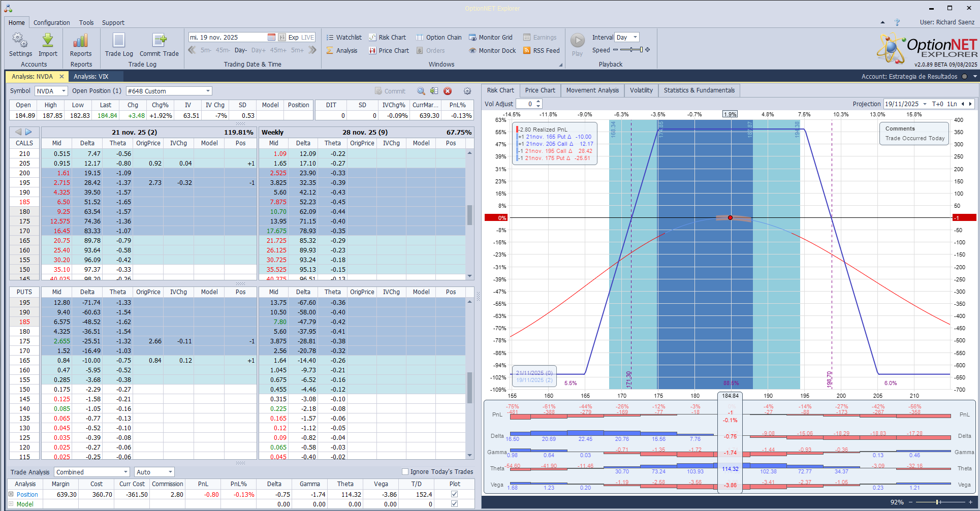
Task: Uncheck Plot checkbox for Model row
Action: pyautogui.click(x=454, y=504)
